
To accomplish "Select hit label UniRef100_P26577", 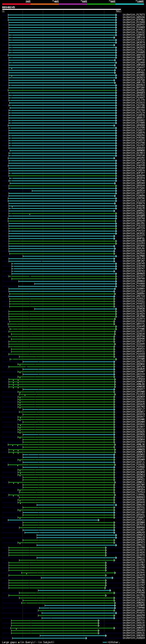I will click(x=134, y=130).
